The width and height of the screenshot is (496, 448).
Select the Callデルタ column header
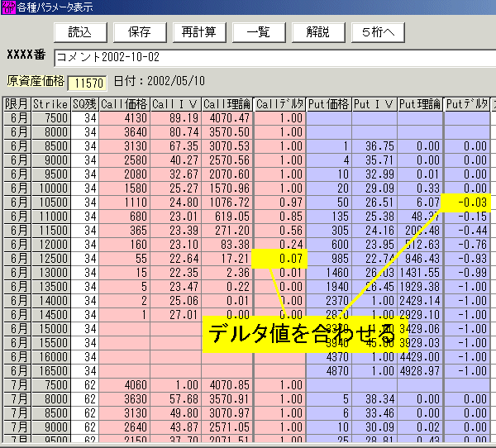(x=280, y=104)
